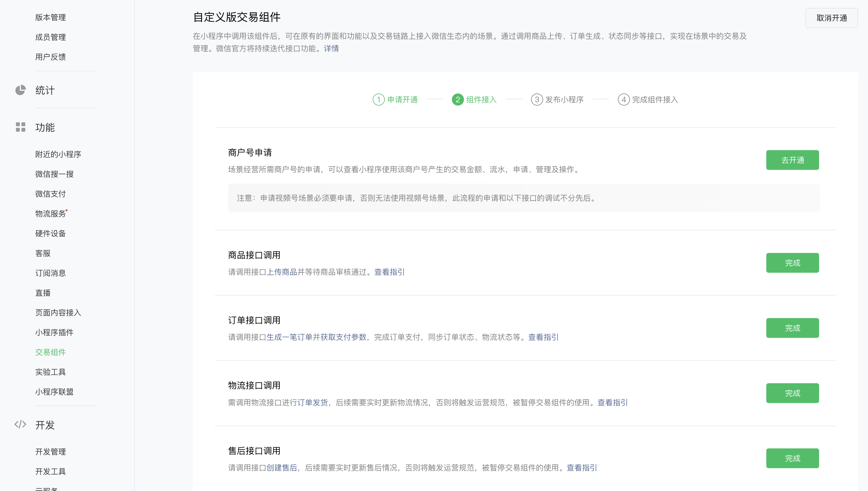Click the statistics pie chart icon
The width and height of the screenshot is (868, 491).
point(20,90)
